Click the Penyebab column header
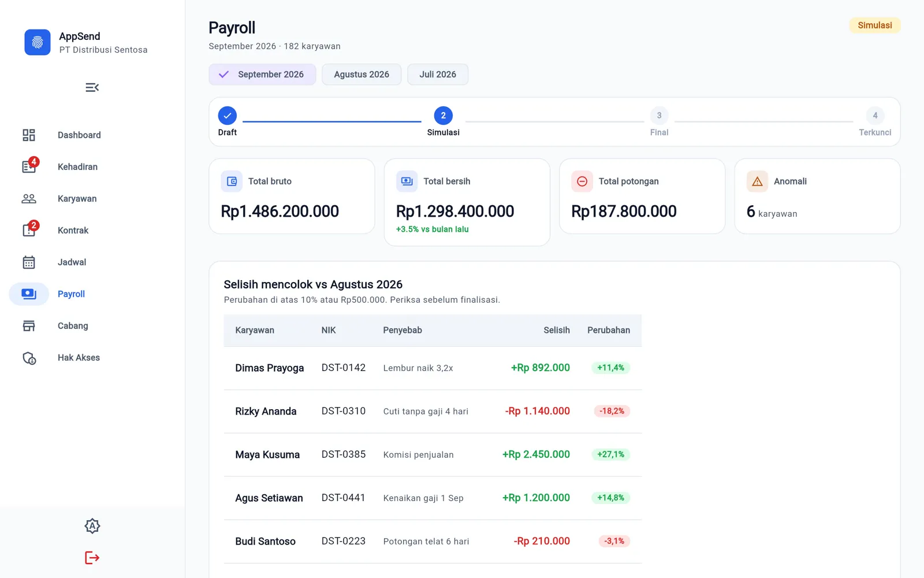The height and width of the screenshot is (578, 924). [x=403, y=331]
